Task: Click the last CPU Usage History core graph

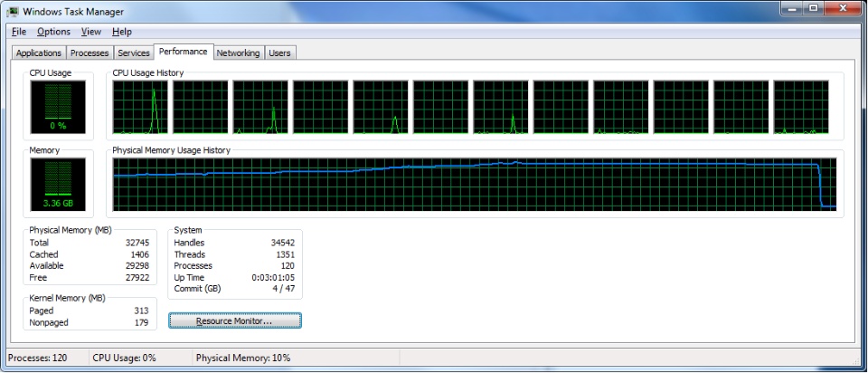Action: (x=801, y=107)
